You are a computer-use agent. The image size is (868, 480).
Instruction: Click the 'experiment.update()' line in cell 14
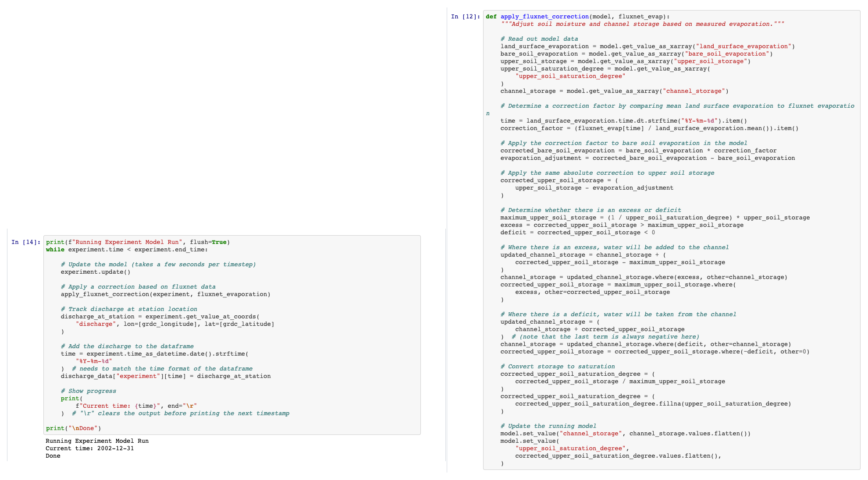[x=96, y=272]
